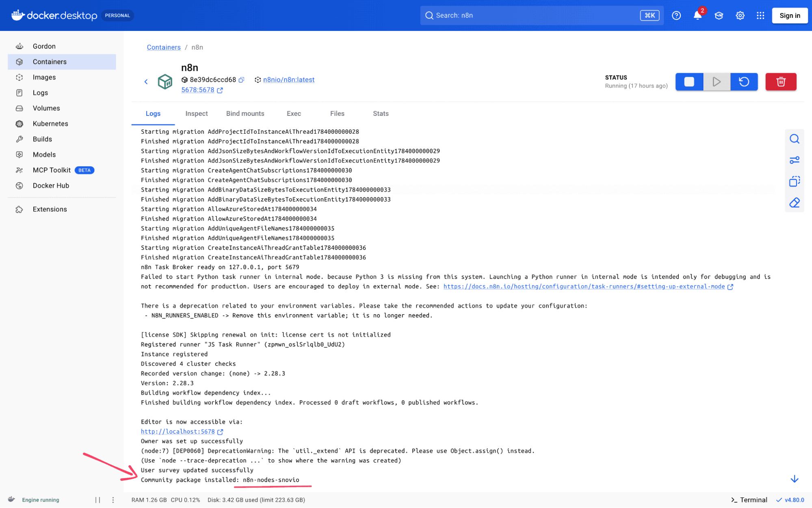Viewport: 812px width, 508px height.
Task: Click the n8n-nodes-snovio package log line
Action: tap(220, 480)
